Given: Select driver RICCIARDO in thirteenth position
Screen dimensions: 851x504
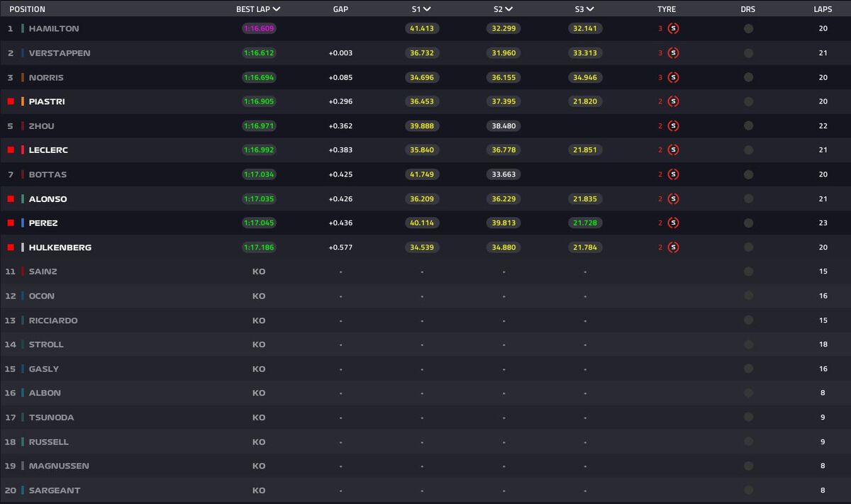Looking at the screenshot, I should [x=53, y=320].
